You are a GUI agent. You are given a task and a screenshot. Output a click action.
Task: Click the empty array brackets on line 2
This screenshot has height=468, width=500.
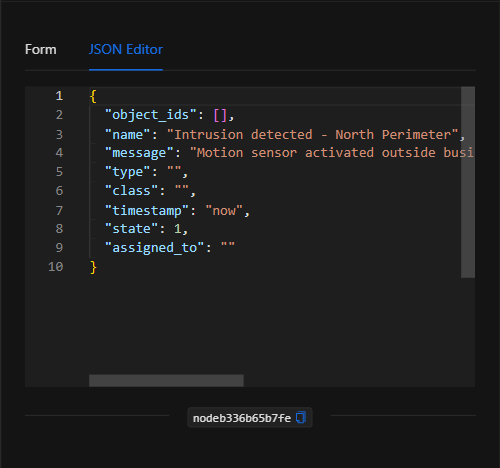coord(220,115)
